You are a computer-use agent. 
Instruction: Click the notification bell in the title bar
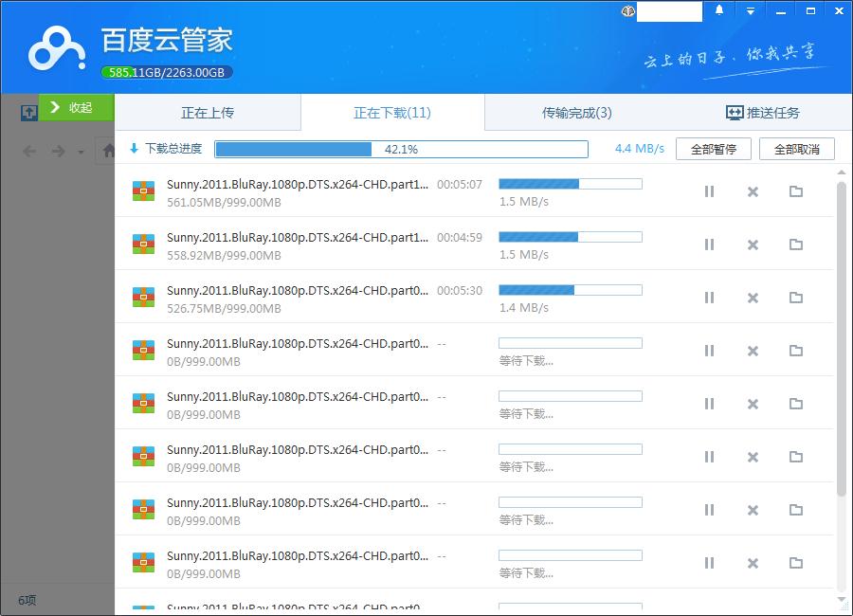[717, 10]
